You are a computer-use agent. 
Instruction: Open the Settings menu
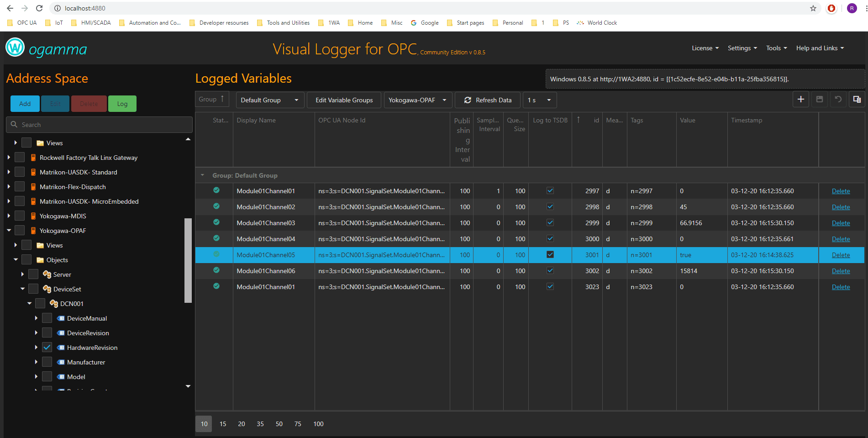point(742,48)
